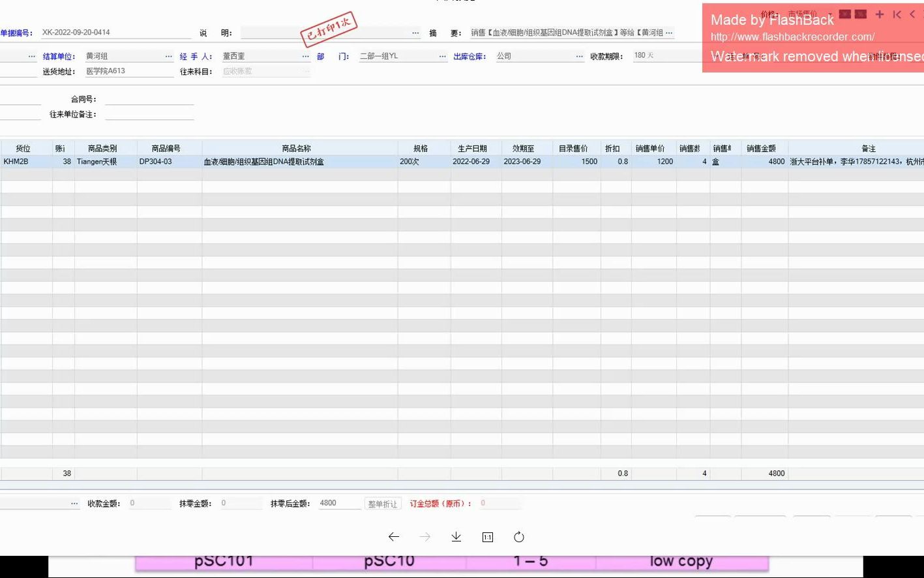This screenshot has width=924, height=578.
Task: Go to previous record chevron icon
Action: (912, 14)
